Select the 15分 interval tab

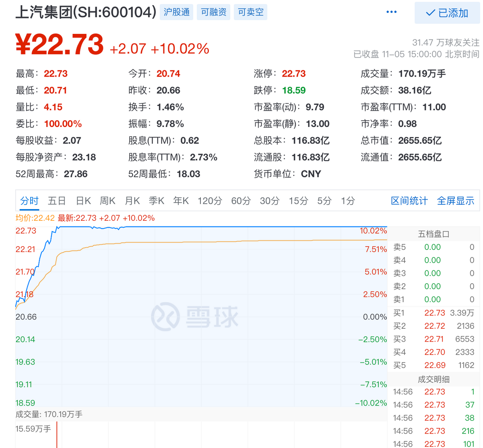point(298,201)
